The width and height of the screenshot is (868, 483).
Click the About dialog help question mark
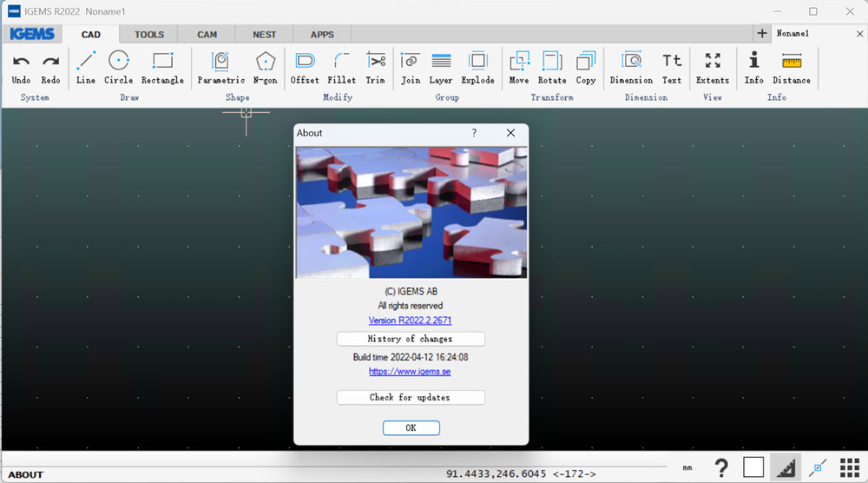pos(474,133)
